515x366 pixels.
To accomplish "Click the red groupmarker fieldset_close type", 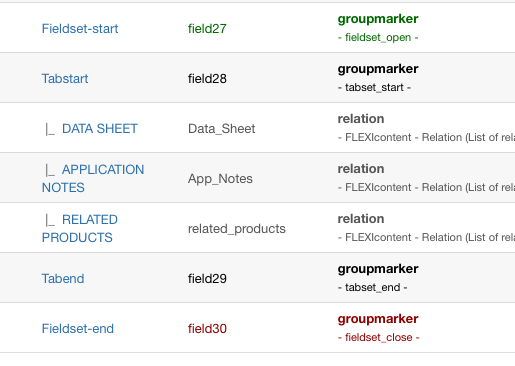I will pos(378,328).
